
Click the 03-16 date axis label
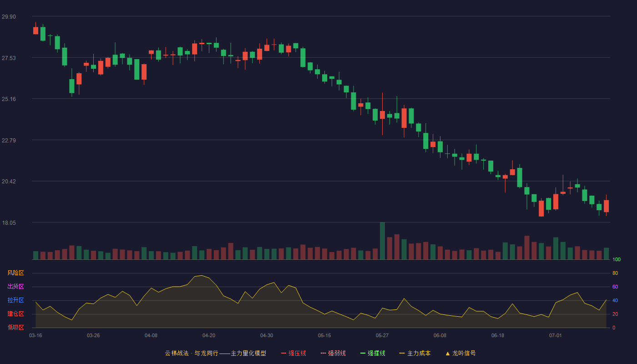pos(35,335)
